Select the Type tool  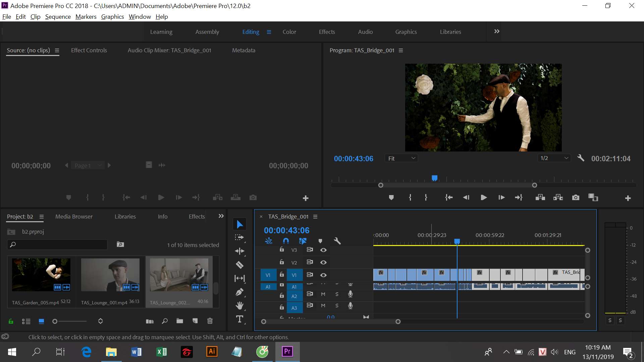point(239,319)
